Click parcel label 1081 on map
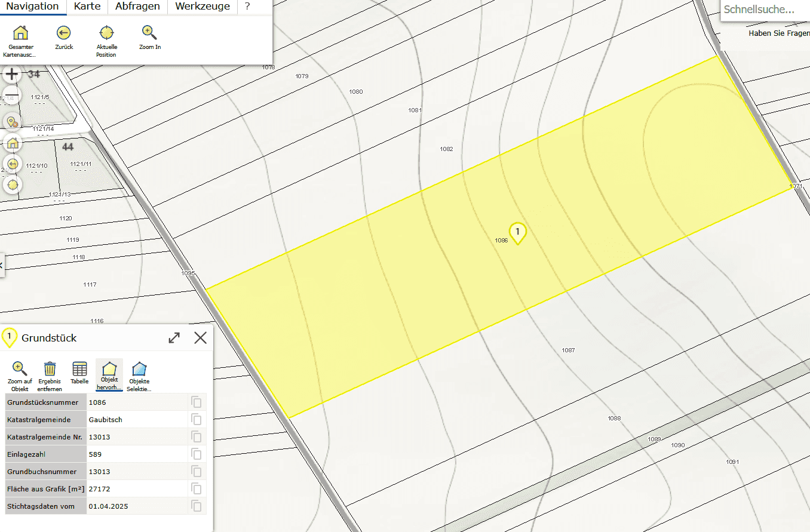This screenshot has height=532, width=810. pyautogui.click(x=415, y=110)
